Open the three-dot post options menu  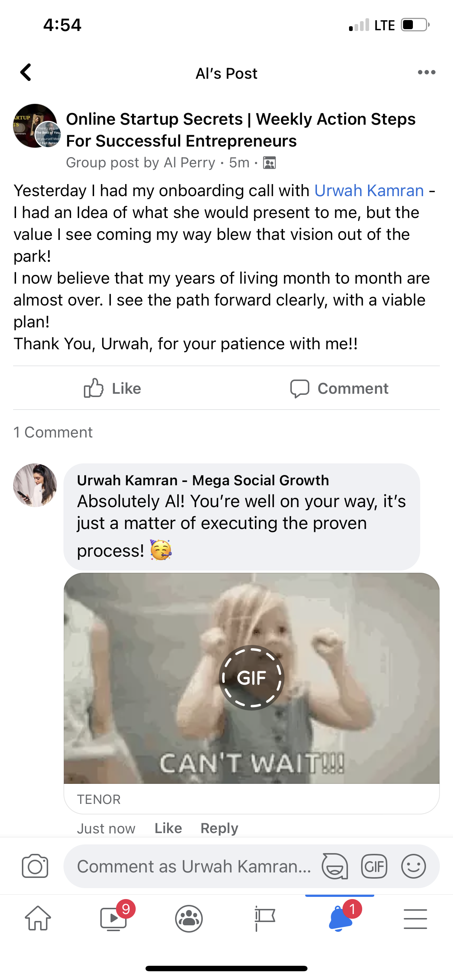[426, 72]
